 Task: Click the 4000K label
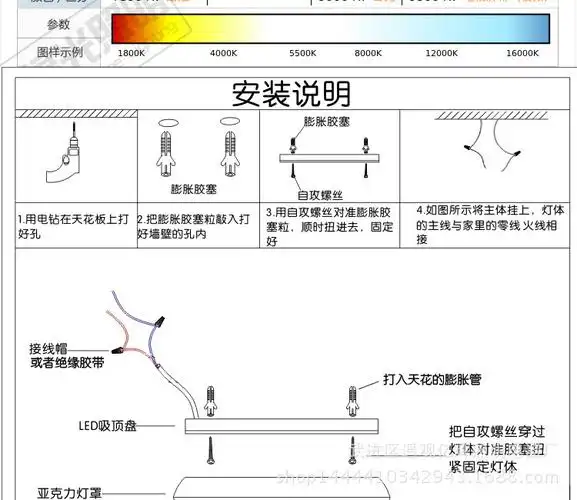(223, 53)
